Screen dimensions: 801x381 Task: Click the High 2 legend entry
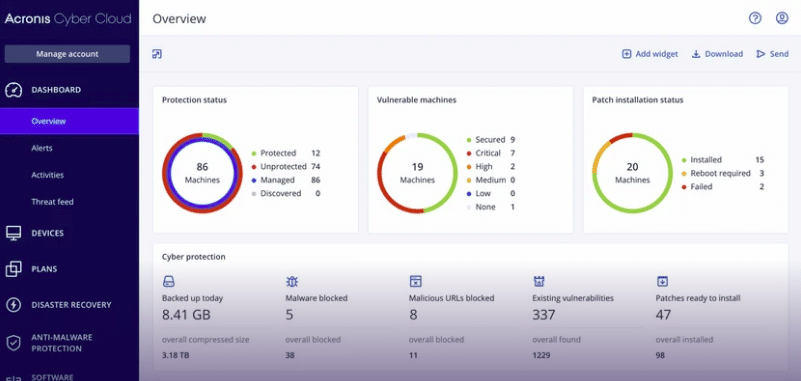pos(490,167)
